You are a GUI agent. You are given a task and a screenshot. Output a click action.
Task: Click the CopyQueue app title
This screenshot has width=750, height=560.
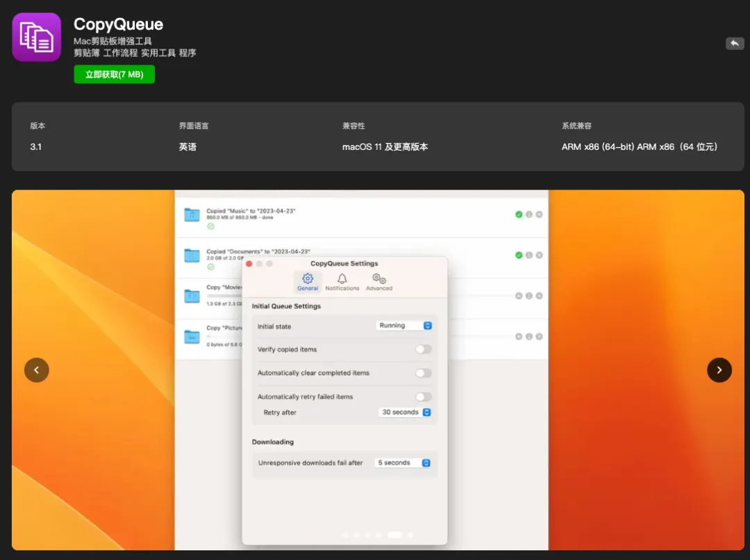point(118,24)
